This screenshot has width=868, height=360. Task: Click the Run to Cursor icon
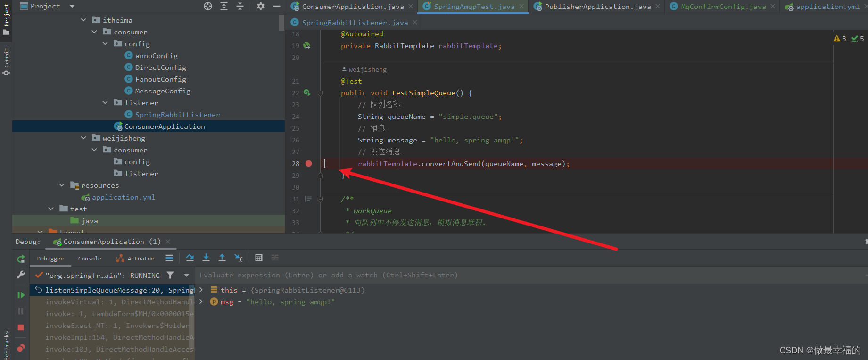(x=239, y=258)
